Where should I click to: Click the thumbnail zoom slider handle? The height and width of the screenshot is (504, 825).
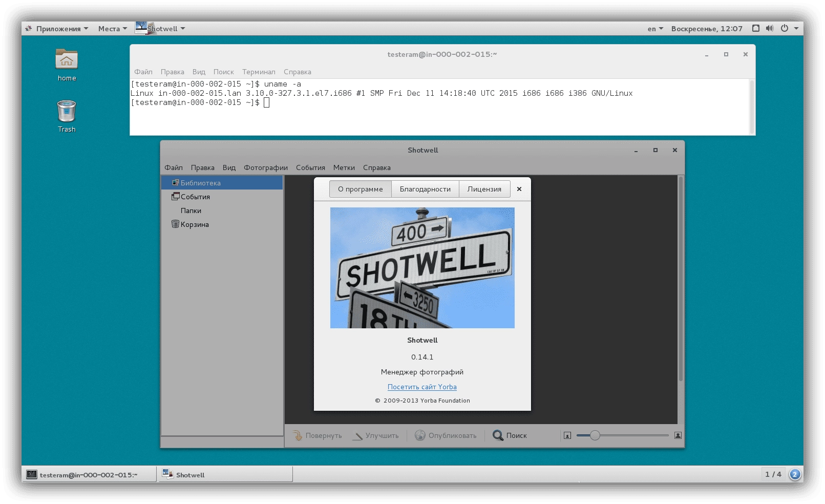(x=595, y=435)
